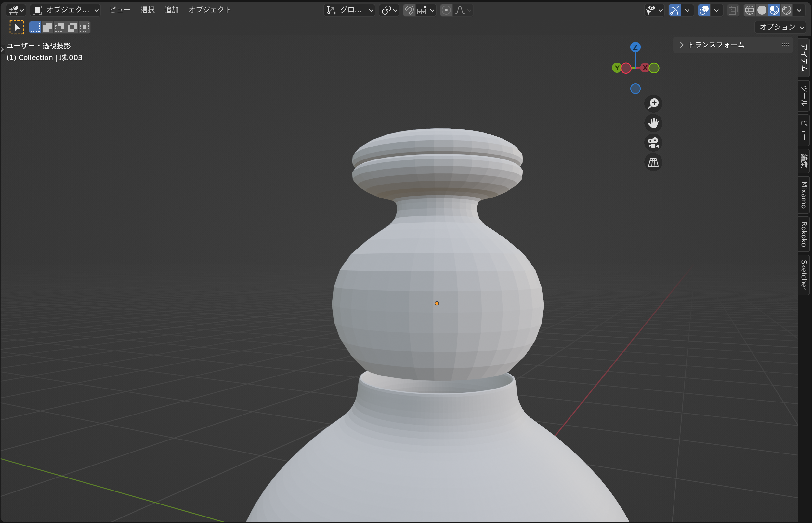Toggle viewport overlays display
Image resolution: width=812 pixels, height=523 pixels.
pos(704,10)
